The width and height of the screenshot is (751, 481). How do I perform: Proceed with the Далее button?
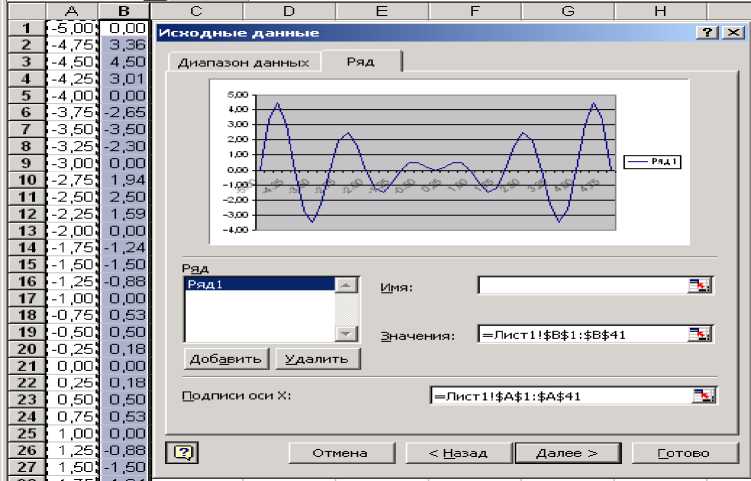point(567,453)
